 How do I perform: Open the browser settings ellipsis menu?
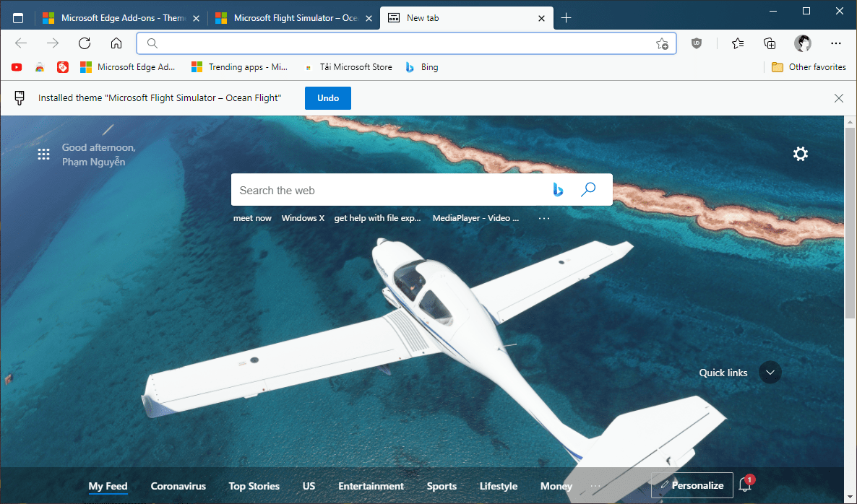coord(835,43)
